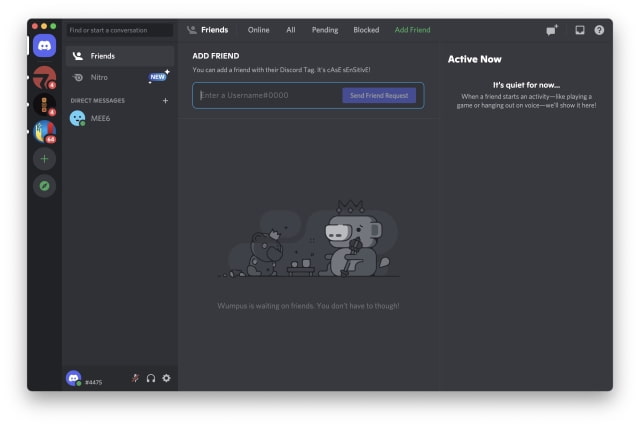Open the Discord home button

[44, 45]
